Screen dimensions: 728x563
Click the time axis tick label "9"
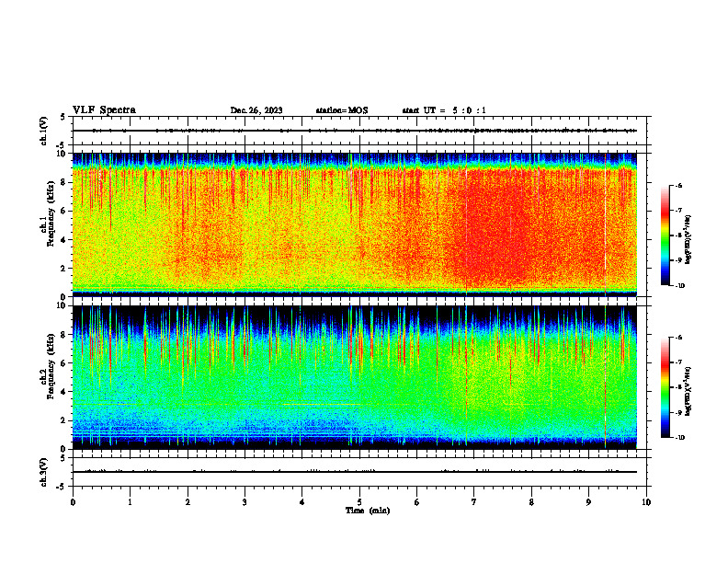click(588, 502)
